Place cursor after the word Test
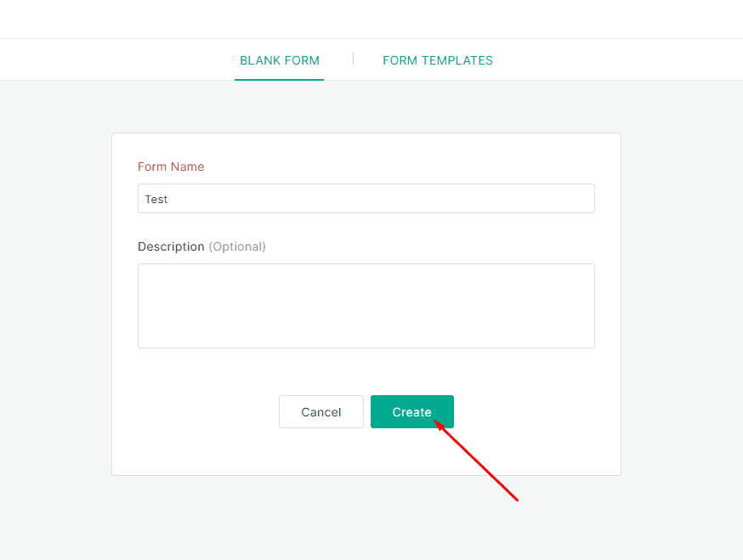743x560 pixels. 170,200
